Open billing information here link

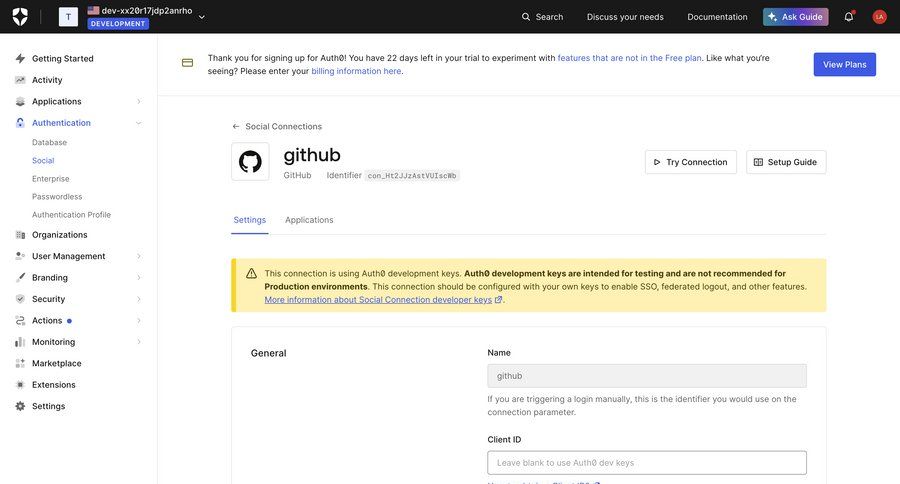(x=356, y=71)
